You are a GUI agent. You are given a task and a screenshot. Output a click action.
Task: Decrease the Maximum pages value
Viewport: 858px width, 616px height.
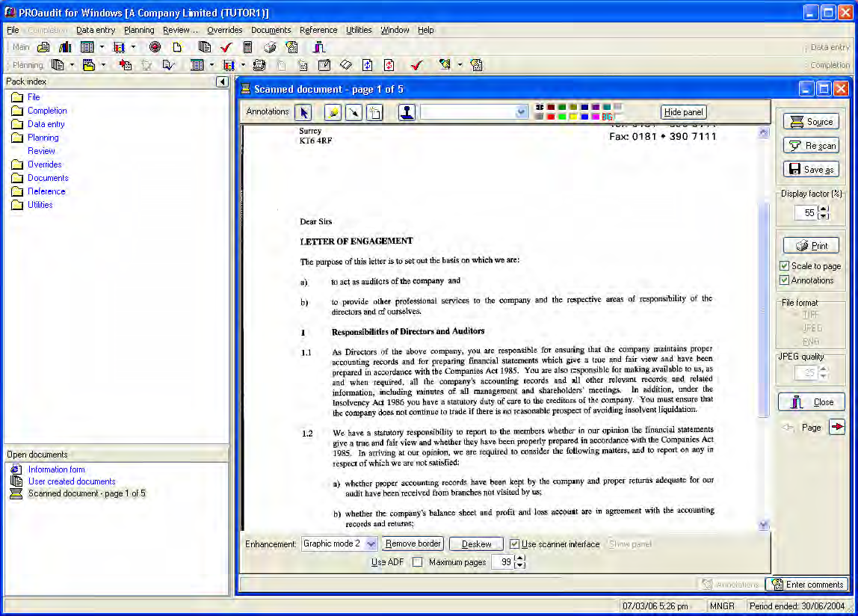(x=520, y=566)
